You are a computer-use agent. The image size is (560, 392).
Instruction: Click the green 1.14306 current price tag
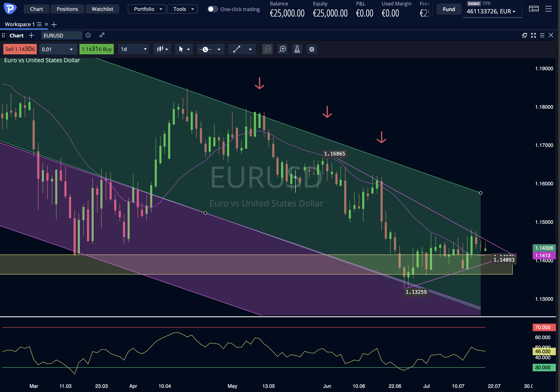(544, 248)
